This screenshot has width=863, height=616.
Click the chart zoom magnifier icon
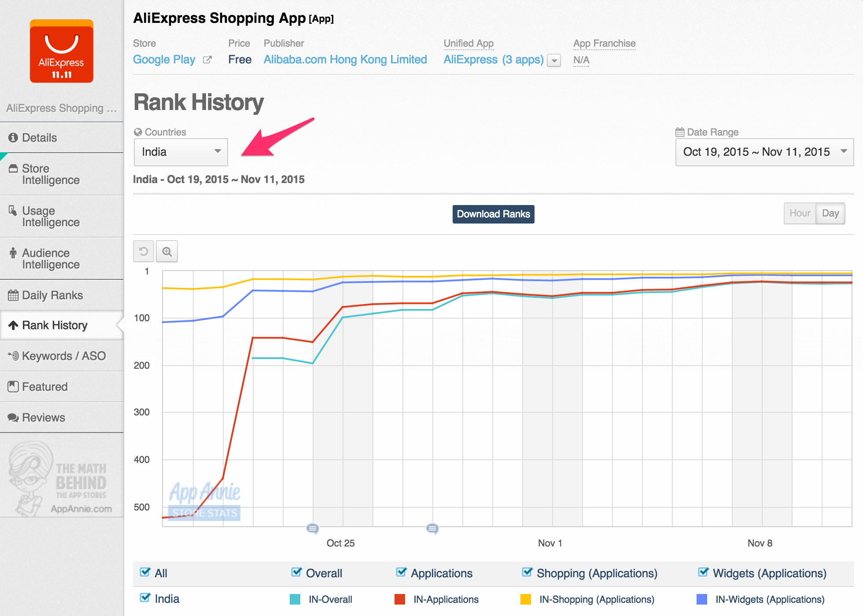(x=167, y=251)
